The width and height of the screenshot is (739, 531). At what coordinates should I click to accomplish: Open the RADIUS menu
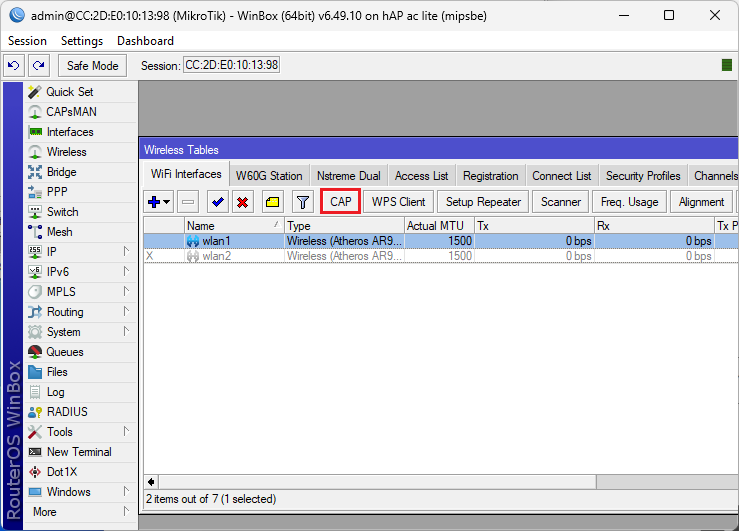pyautogui.click(x=80, y=412)
